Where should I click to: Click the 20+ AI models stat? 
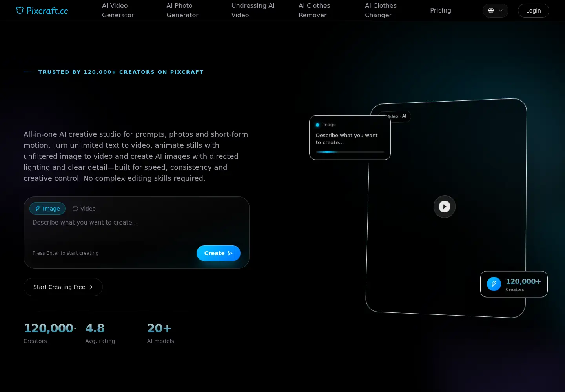coord(160,333)
